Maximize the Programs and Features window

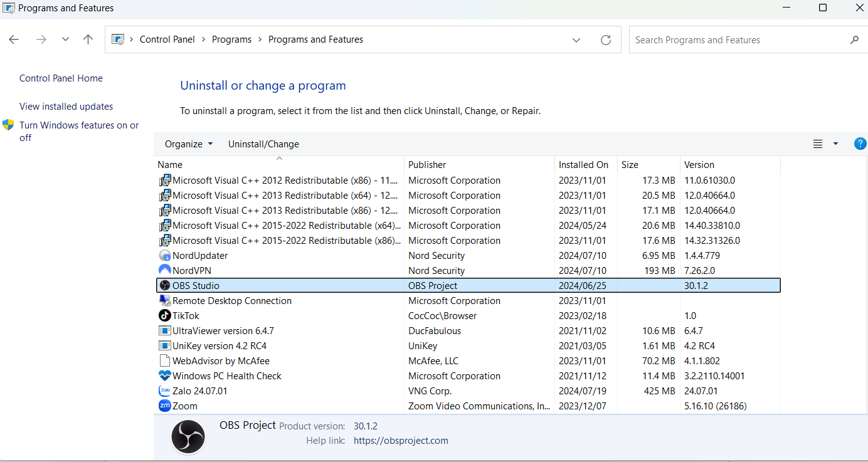click(x=823, y=8)
